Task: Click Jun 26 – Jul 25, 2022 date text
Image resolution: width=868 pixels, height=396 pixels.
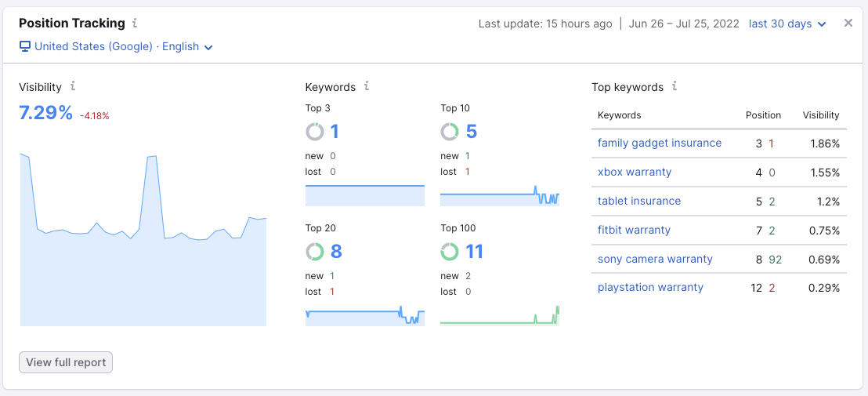Action: (684, 24)
